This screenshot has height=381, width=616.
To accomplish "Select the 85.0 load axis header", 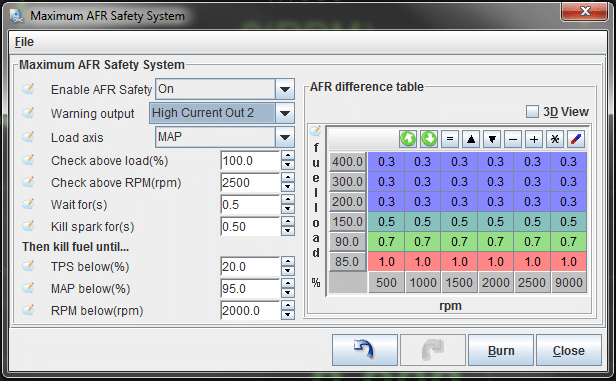I will [x=347, y=262].
